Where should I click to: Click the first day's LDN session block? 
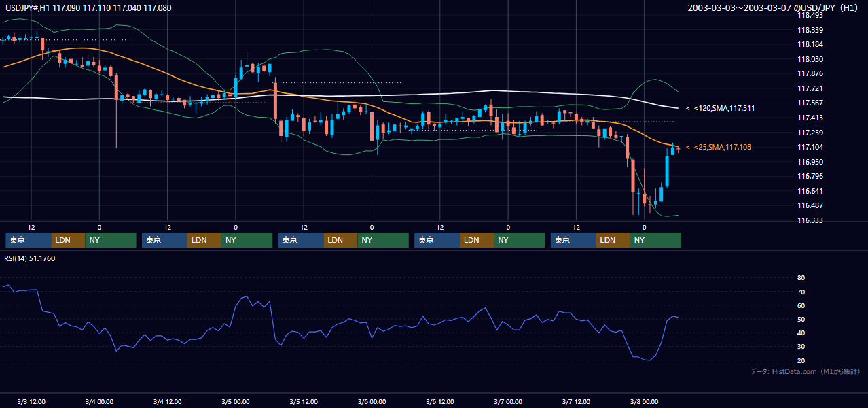69,240
